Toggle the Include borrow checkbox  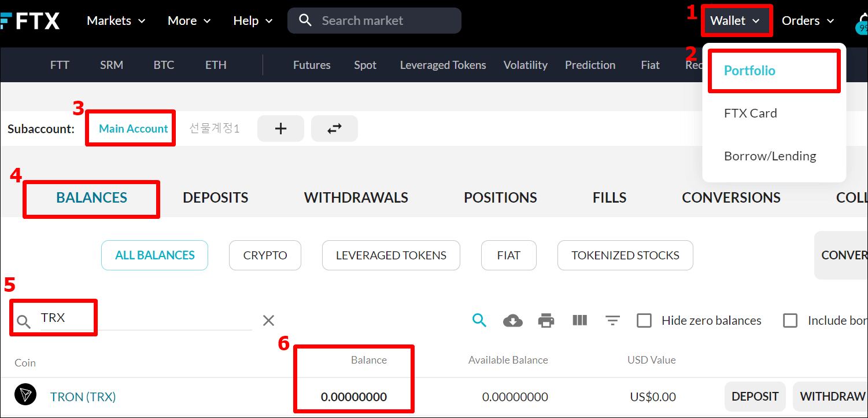[x=790, y=320]
